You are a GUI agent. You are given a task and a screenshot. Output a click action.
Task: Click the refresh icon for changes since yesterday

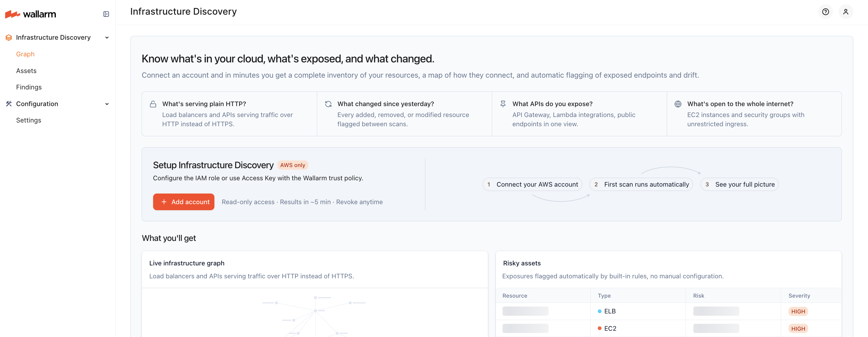(x=328, y=104)
